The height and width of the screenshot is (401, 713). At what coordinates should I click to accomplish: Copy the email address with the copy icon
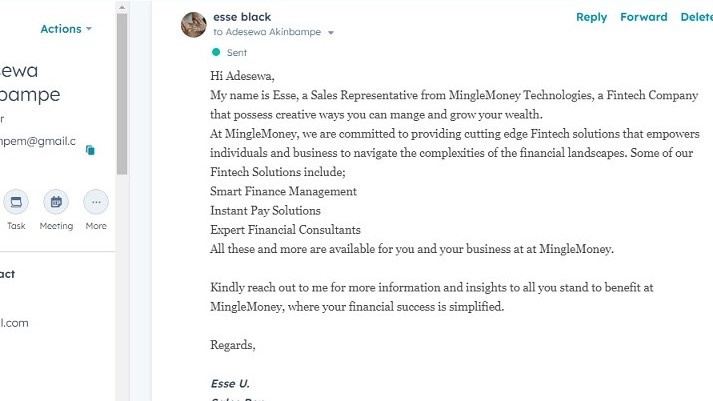pyautogui.click(x=90, y=150)
